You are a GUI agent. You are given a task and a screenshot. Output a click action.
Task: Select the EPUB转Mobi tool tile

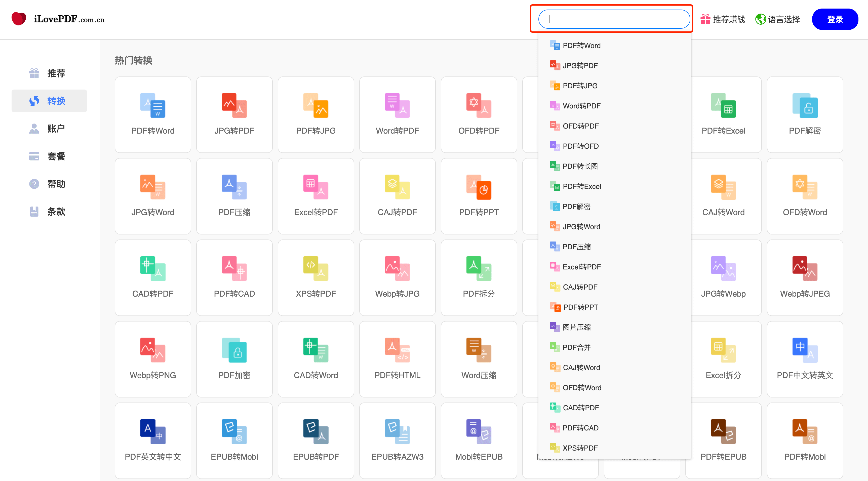tap(234, 440)
